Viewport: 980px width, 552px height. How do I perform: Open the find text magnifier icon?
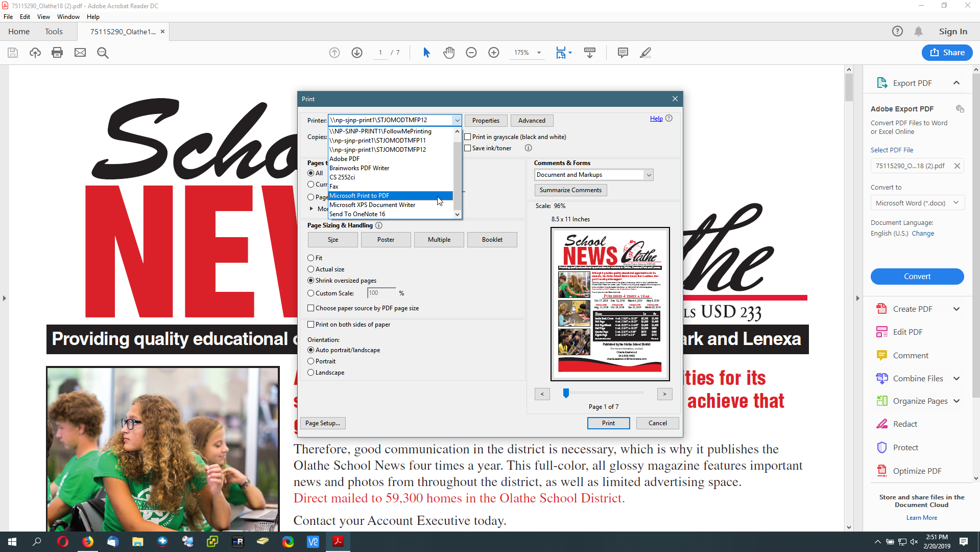(103, 53)
